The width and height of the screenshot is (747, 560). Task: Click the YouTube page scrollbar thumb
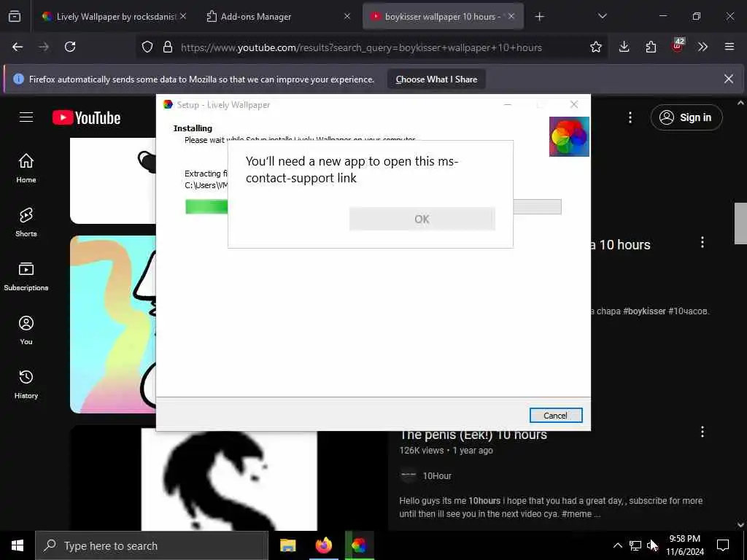point(740,223)
